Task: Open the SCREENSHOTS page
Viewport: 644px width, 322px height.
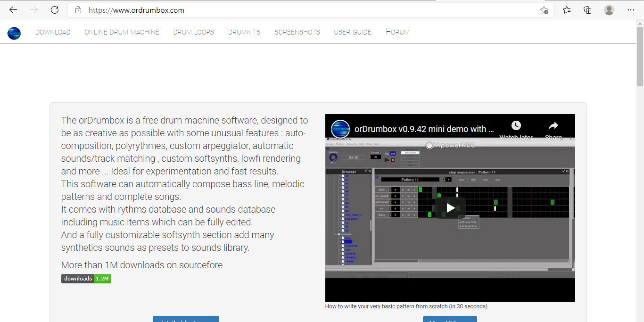Action: pyautogui.click(x=297, y=32)
